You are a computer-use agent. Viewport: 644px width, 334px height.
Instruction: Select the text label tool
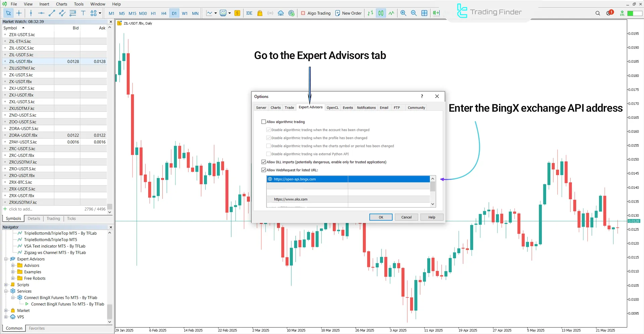point(83,13)
